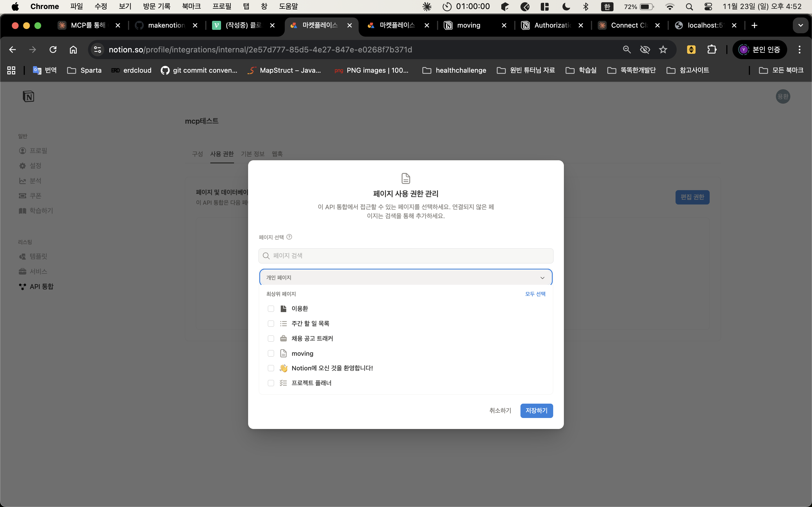Open Chrome three-dot menu

800,50
